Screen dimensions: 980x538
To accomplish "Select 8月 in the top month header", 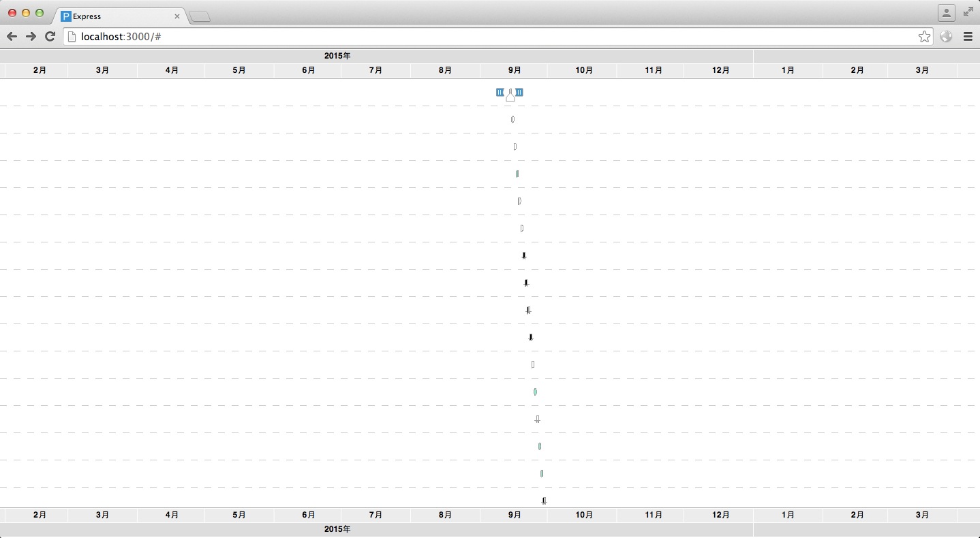I will point(445,70).
